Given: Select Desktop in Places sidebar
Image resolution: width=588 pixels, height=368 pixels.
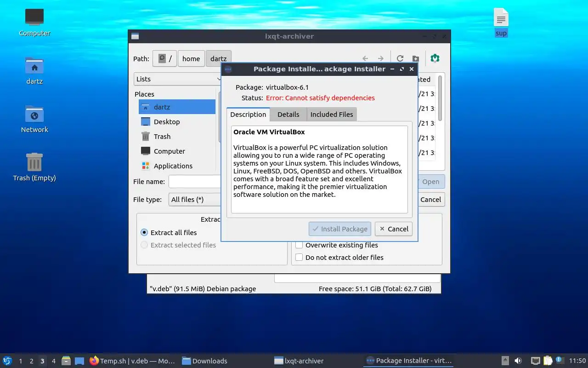Looking at the screenshot, I should tap(177, 122).
